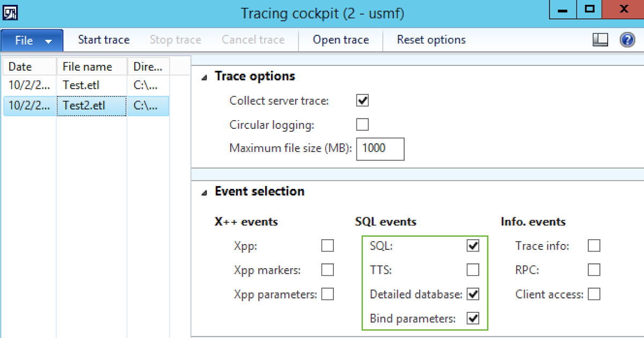Check the Client access checkbox
This screenshot has height=338, width=644.
(594, 294)
